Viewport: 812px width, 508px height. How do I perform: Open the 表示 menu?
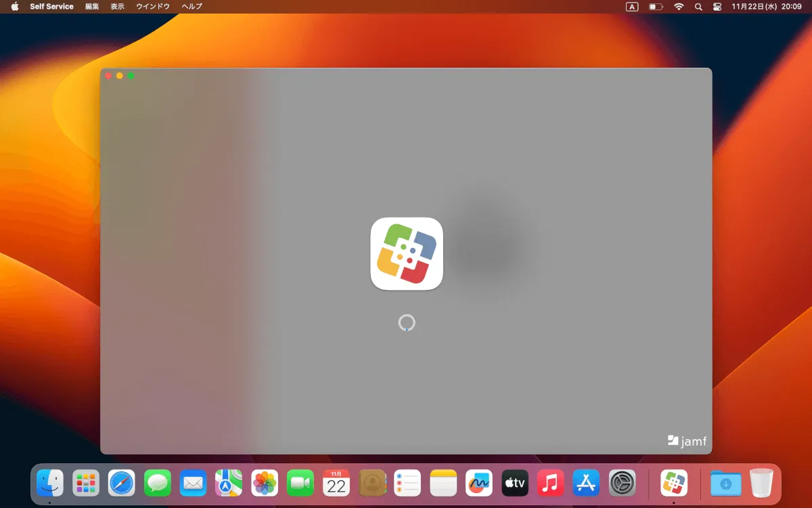coord(118,7)
